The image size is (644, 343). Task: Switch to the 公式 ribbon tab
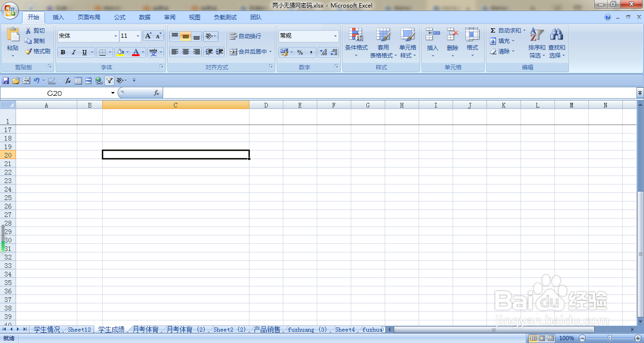coord(120,17)
